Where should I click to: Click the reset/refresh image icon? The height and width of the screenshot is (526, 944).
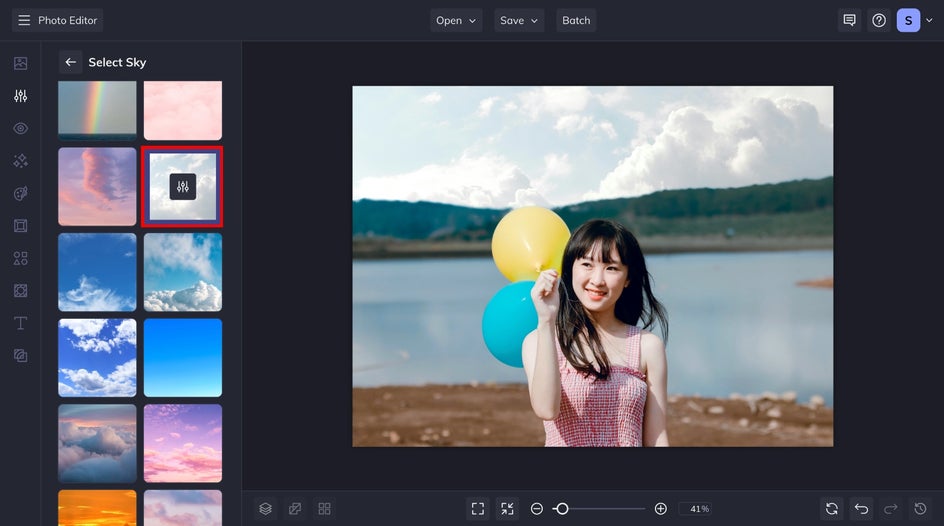tap(832, 509)
